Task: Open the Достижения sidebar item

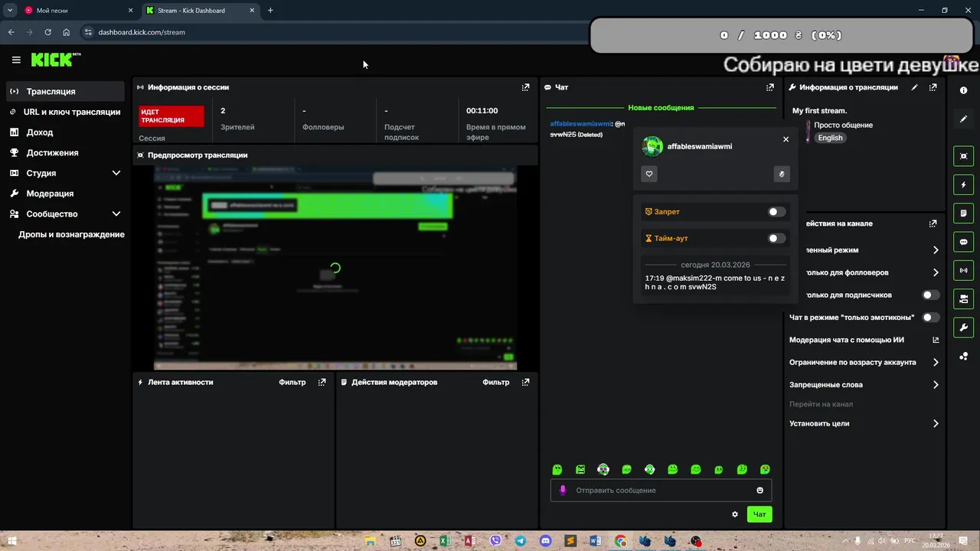Action: tap(66, 153)
